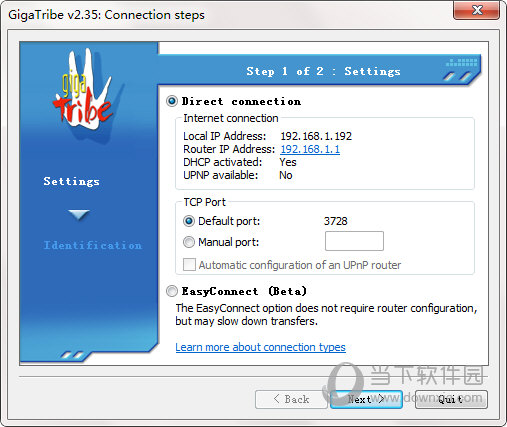Screen dimensions: 507x427
Task: Click the Step 1 of 2 Settings header
Action: click(x=323, y=71)
